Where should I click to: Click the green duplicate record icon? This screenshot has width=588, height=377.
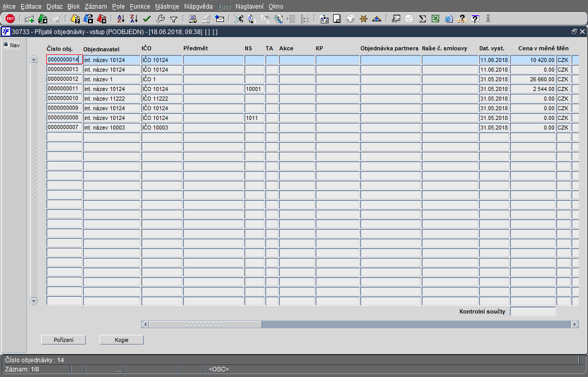tap(43, 19)
